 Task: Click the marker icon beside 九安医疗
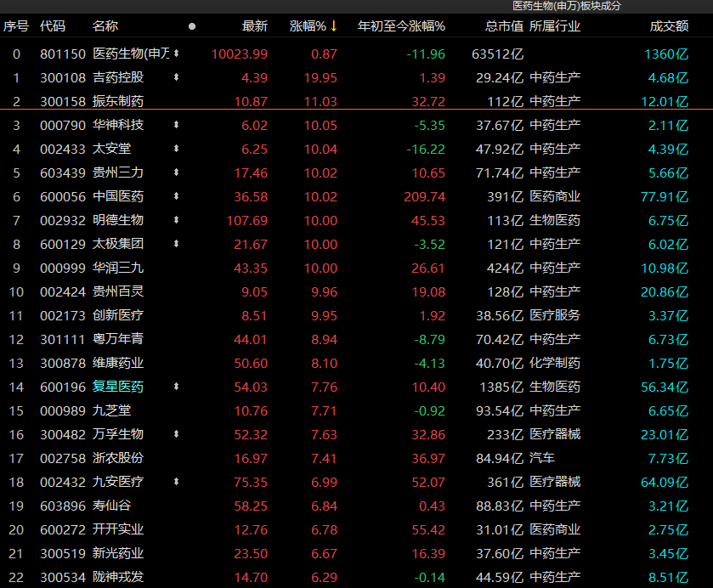[x=177, y=482]
